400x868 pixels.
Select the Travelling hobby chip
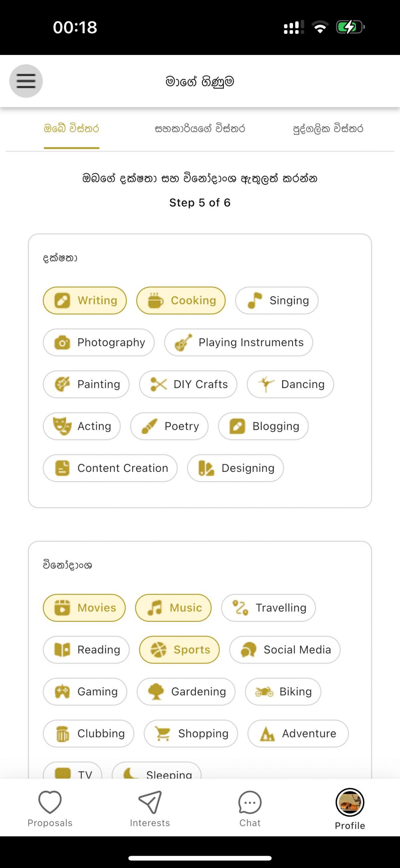[x=268, y=608]
